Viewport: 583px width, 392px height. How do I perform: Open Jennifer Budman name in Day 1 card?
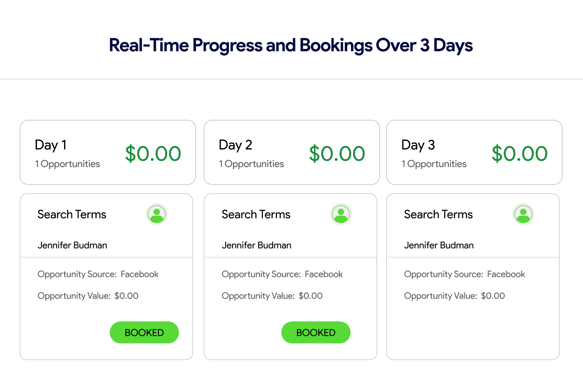pyautogui.click(x=72, y=245)
